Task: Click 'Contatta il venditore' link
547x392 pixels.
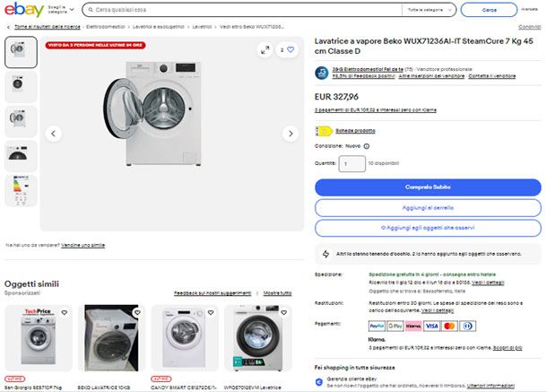Action: (x=492, y=76)
